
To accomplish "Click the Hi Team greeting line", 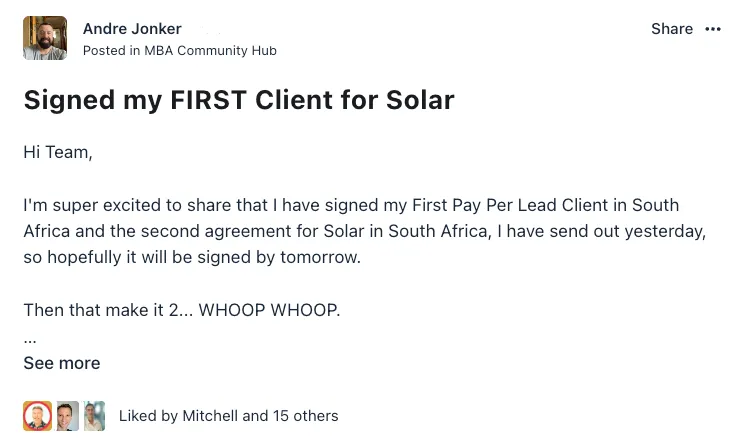I will tap(58, 153).
